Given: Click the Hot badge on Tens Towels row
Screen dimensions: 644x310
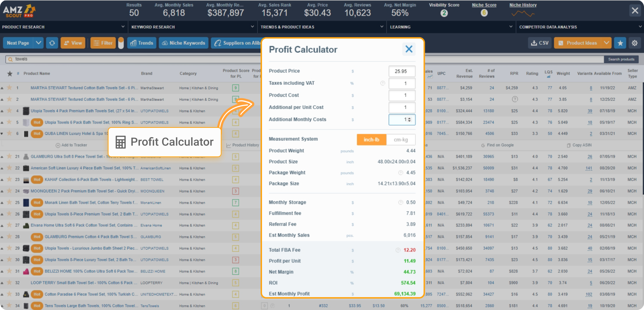Looking at the screenshot, I should click(x=37, y=306).
